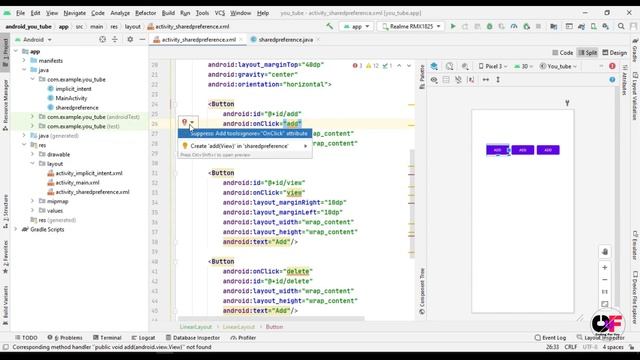Open the Logcat tool window
The height and width of the screenshot is (360, 640).
click(x=143, y=338)
